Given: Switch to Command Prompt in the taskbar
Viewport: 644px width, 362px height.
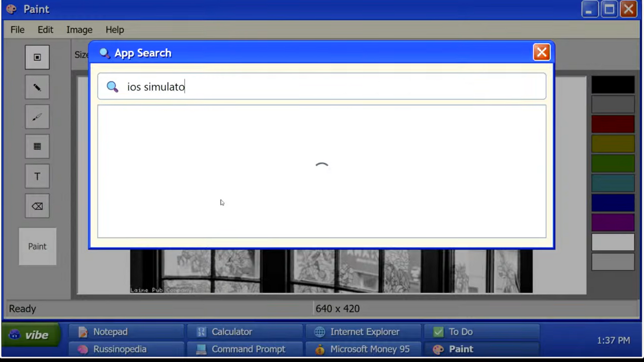Looking at the screenshot, I should pyautogui.click(x=245, y=349).
